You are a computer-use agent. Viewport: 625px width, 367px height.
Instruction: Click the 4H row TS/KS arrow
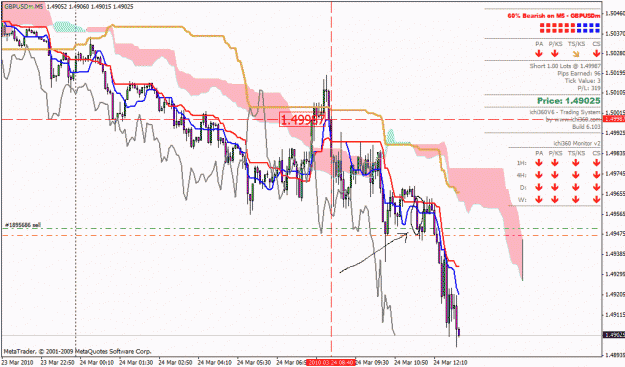click(576, 175)
